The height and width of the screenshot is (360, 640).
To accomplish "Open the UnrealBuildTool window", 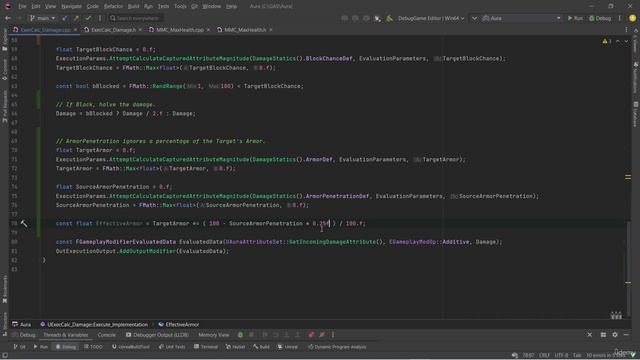I will pos(131,347).
